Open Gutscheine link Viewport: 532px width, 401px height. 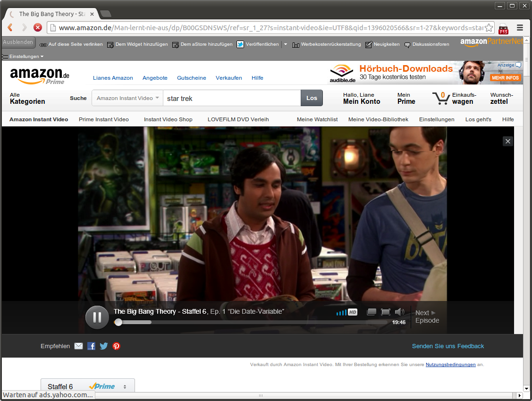191,78
